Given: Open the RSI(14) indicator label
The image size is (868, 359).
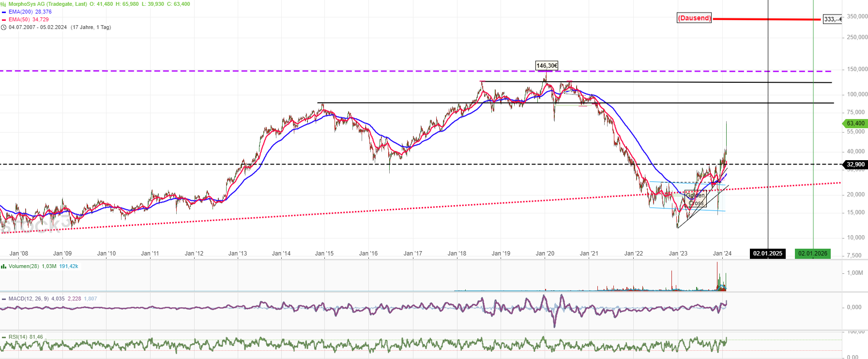Looking at the screenshot, I should point(18,337).
